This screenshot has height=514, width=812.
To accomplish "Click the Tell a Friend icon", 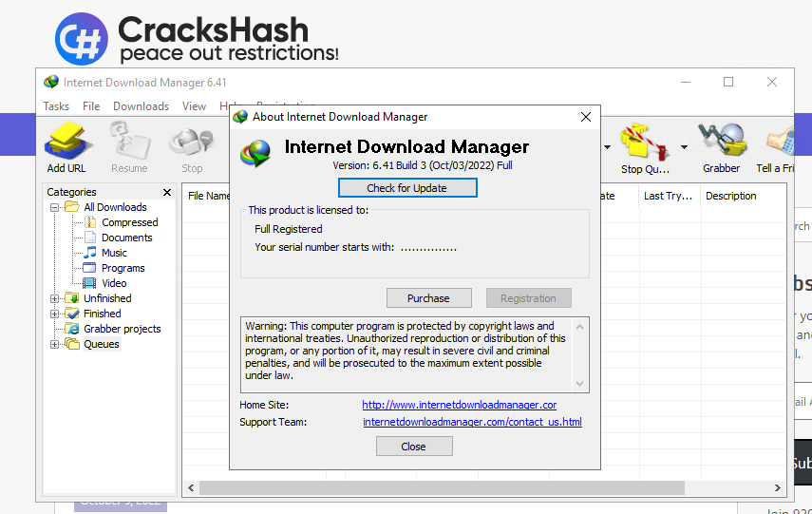I will point(781,141).
